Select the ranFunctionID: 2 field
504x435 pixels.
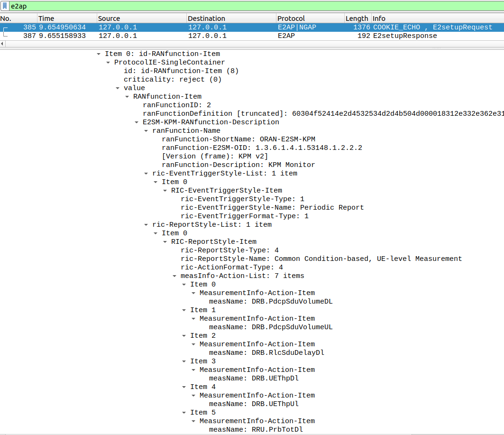tap(176, 105)
